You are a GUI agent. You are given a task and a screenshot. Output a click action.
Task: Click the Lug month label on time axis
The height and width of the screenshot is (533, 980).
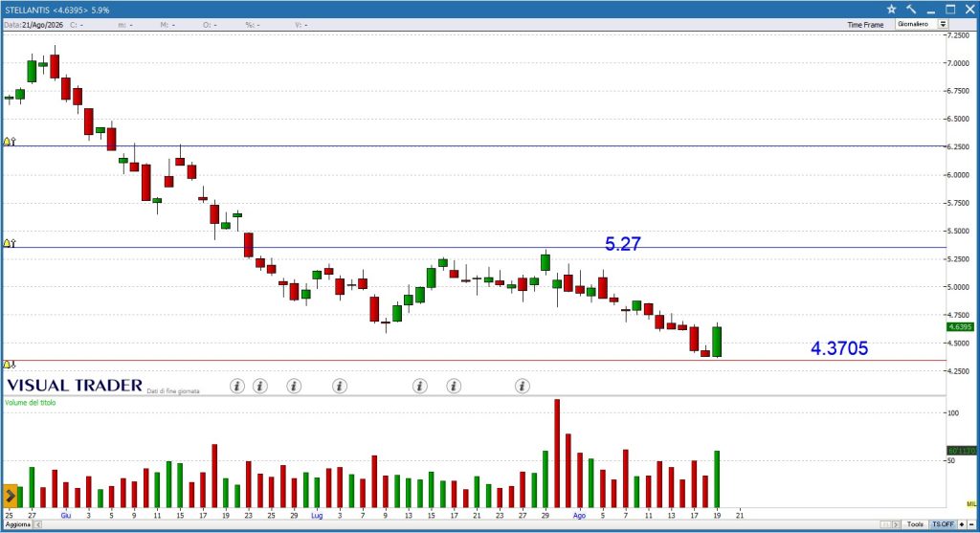(x=317, y=516)
